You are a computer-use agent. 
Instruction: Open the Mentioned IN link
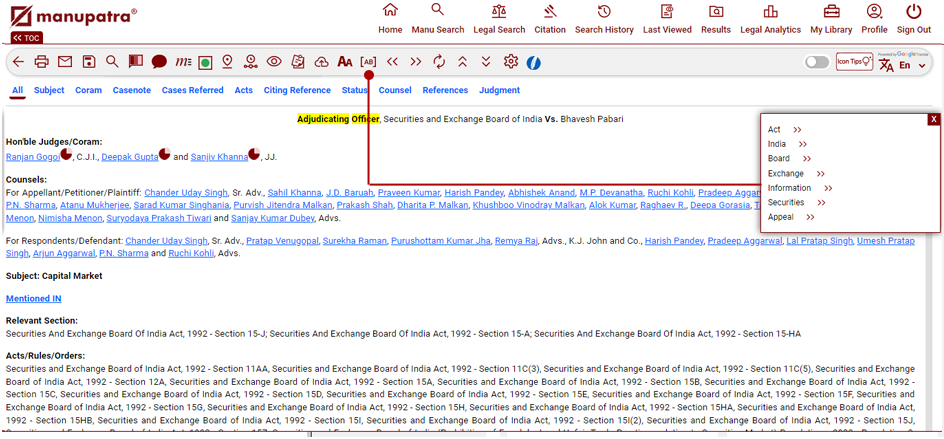tap(34, 298)
